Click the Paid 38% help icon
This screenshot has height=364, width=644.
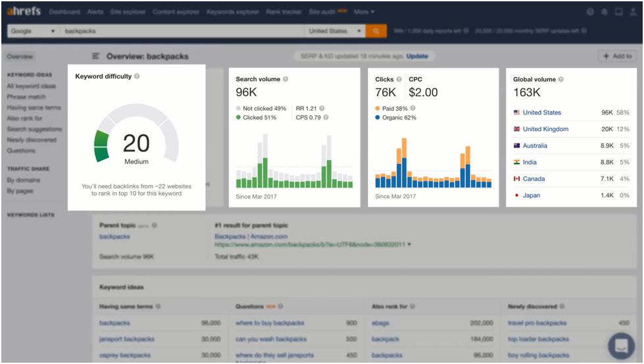tap(412, 108)
